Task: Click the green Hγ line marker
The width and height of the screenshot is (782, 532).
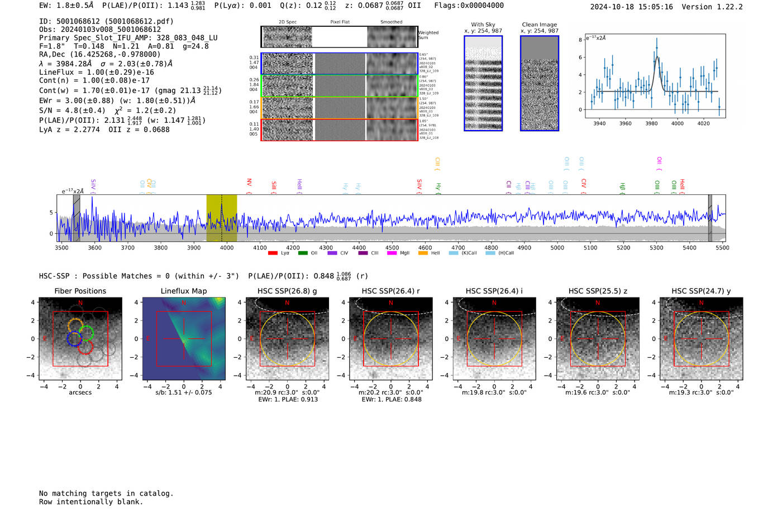Action: click(438, 188)
